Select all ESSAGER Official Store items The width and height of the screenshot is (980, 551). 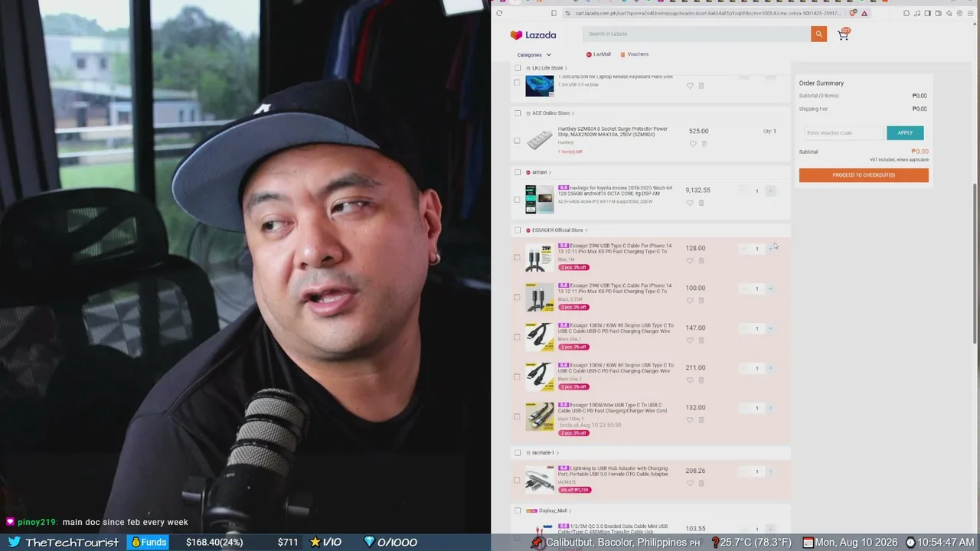[x=518, y=230]
